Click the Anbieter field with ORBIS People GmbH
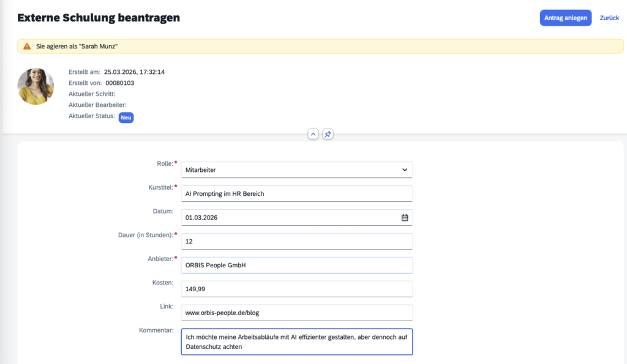 point(296,265)
